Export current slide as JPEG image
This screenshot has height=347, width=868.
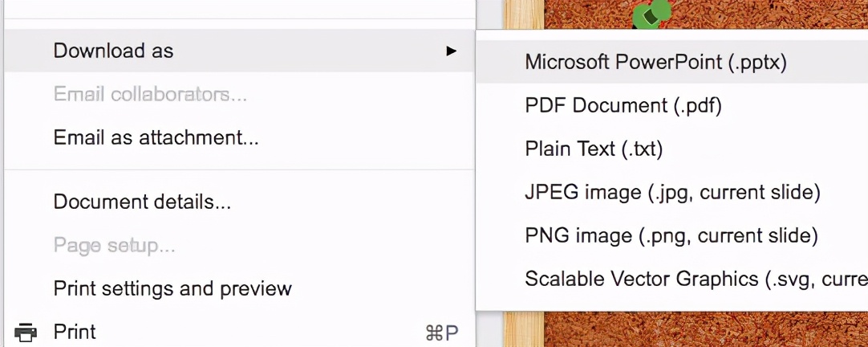tap(671, 192)
